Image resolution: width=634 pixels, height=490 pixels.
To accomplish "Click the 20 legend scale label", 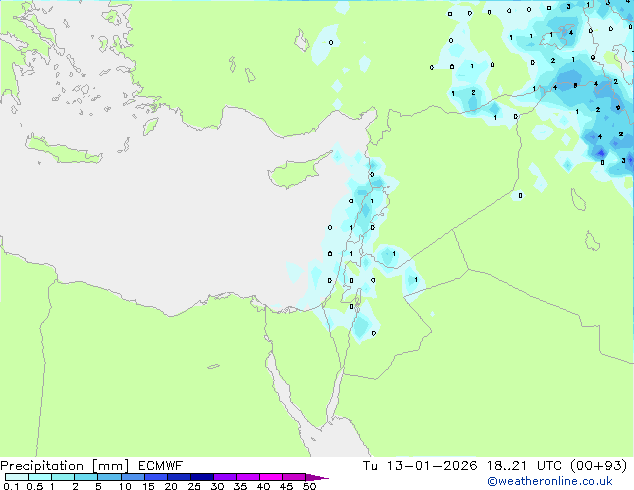I will pyautogui.click(x=171, y=486).
